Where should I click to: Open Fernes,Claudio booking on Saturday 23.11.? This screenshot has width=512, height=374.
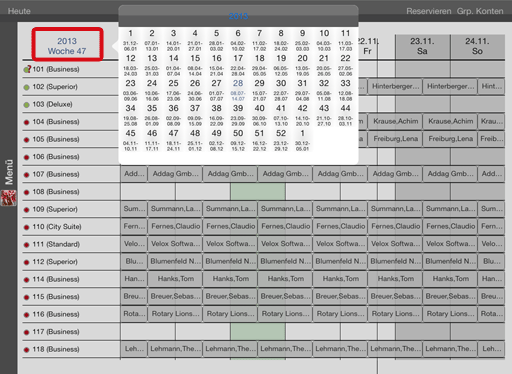click(450, 226)
